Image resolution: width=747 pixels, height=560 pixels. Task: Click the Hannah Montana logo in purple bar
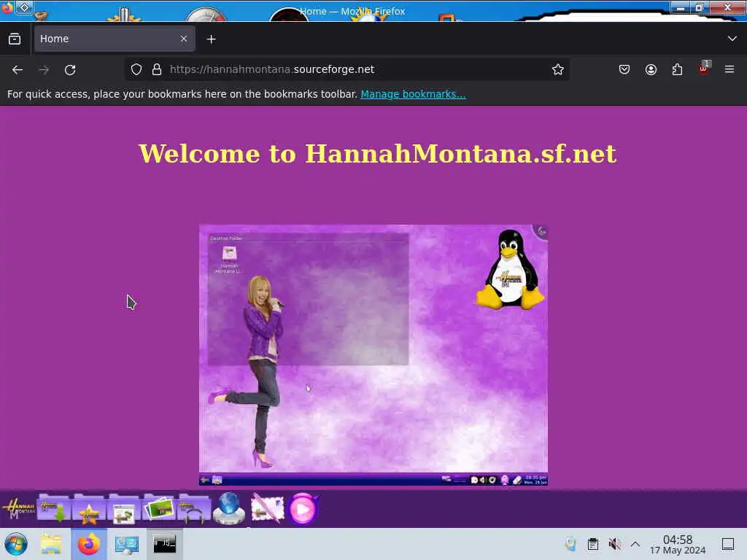tap(18, 509)
